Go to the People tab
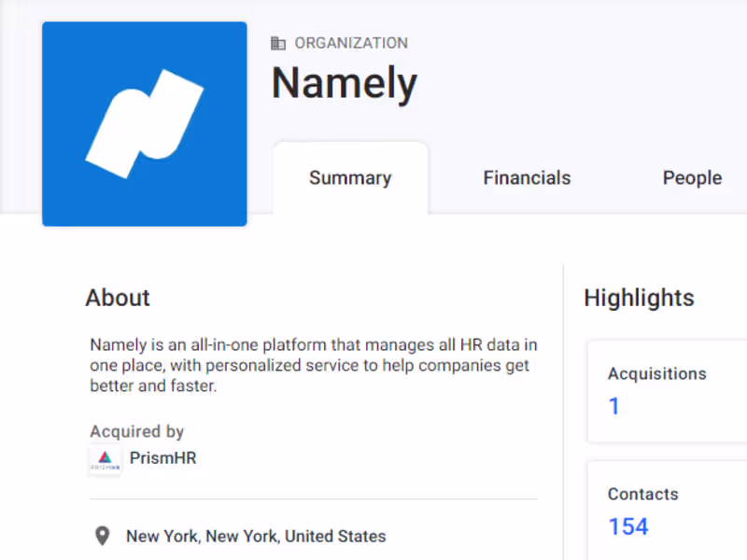 [x=692, y=178]
